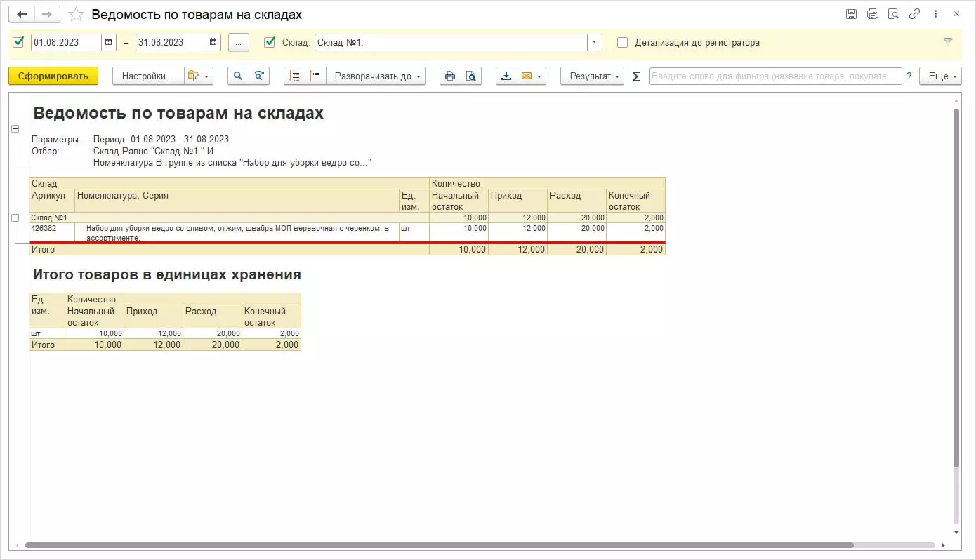Click the Артикул column header

click(52, 201)
